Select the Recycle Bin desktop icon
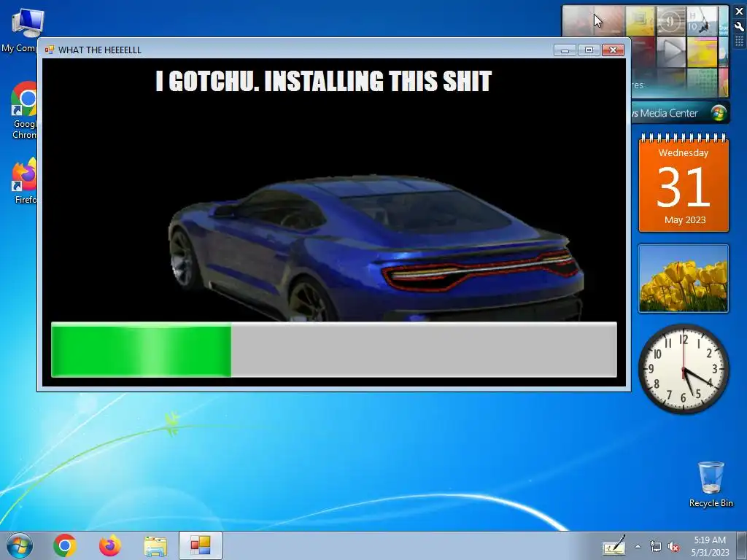The image size is (747, 560). (x=711, y=484)
